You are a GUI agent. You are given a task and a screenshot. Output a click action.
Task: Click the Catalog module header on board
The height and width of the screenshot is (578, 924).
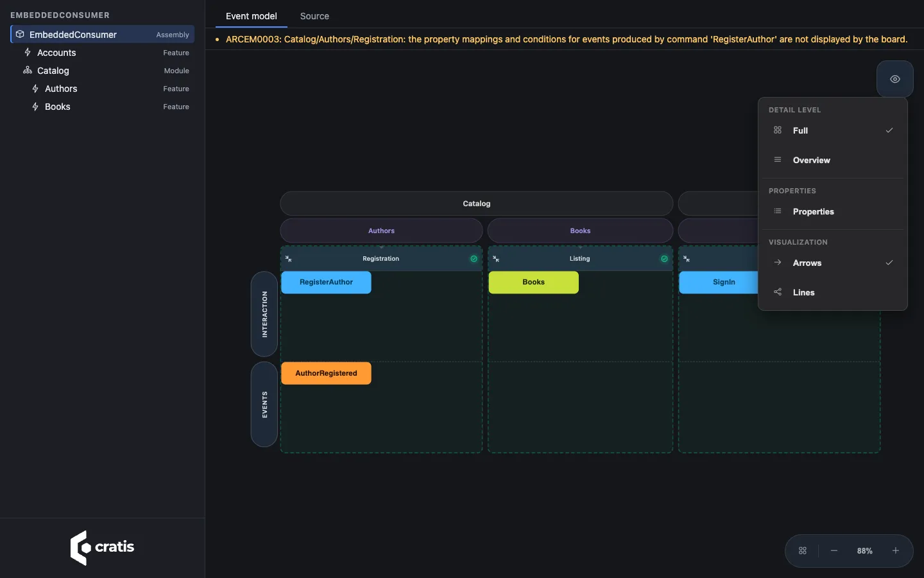477,204
